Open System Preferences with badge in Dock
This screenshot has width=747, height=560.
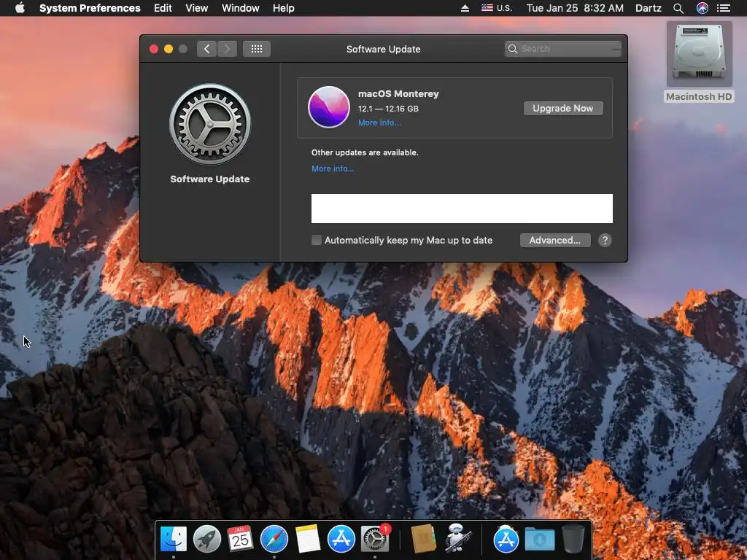[x=375, y=539]
